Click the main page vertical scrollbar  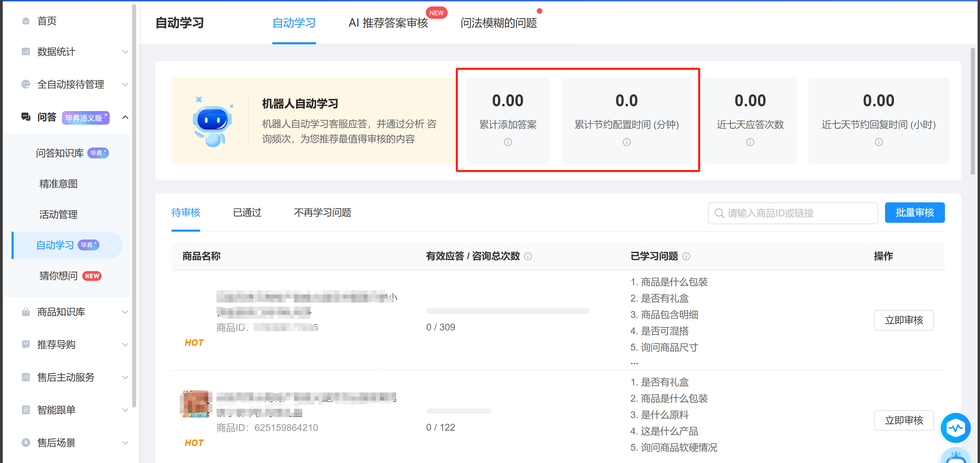pos(973,110)
